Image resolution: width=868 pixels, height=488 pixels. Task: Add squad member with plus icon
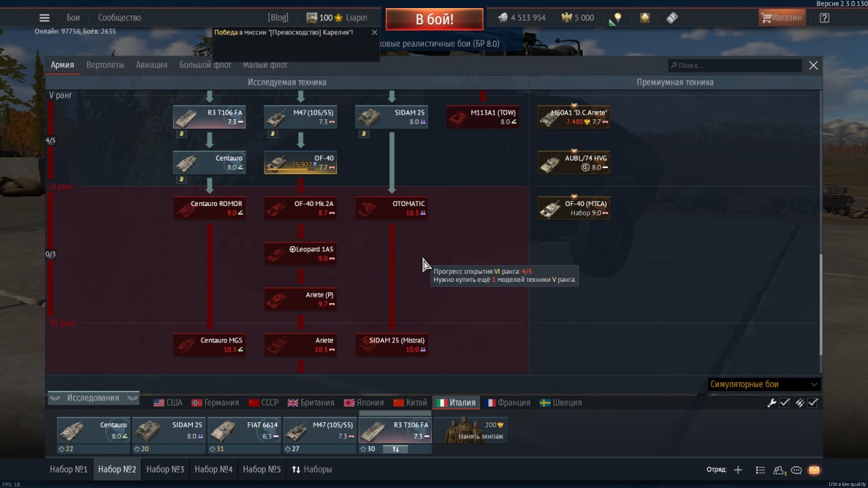point(738,470)
